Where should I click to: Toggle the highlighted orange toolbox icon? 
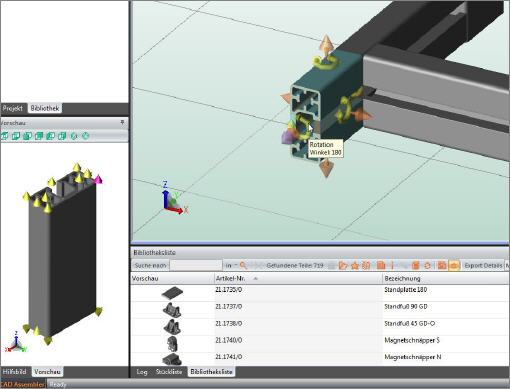tap(454, 265)
